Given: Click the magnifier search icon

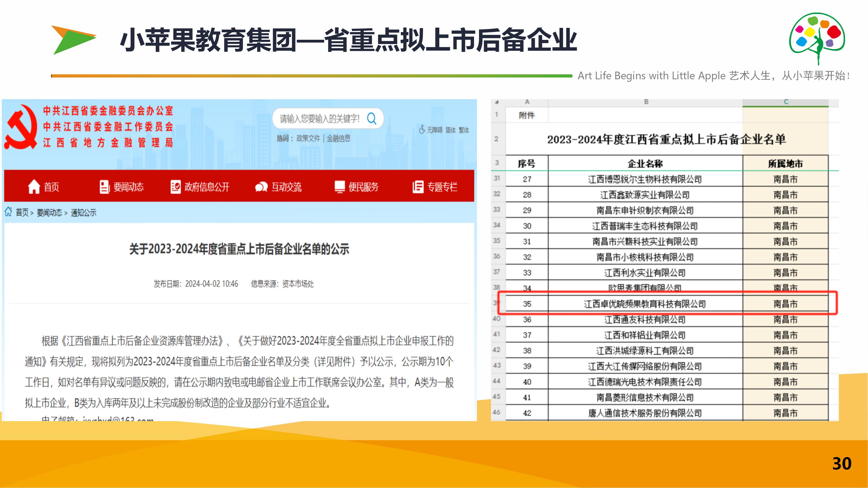Looking at the screenshot, I should click(372, 119).
